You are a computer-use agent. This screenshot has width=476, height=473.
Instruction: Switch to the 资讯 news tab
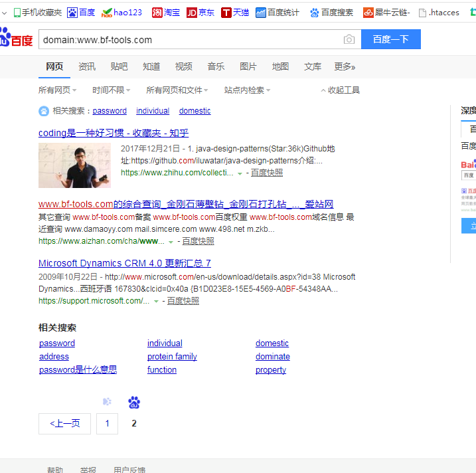click(87, 66)
